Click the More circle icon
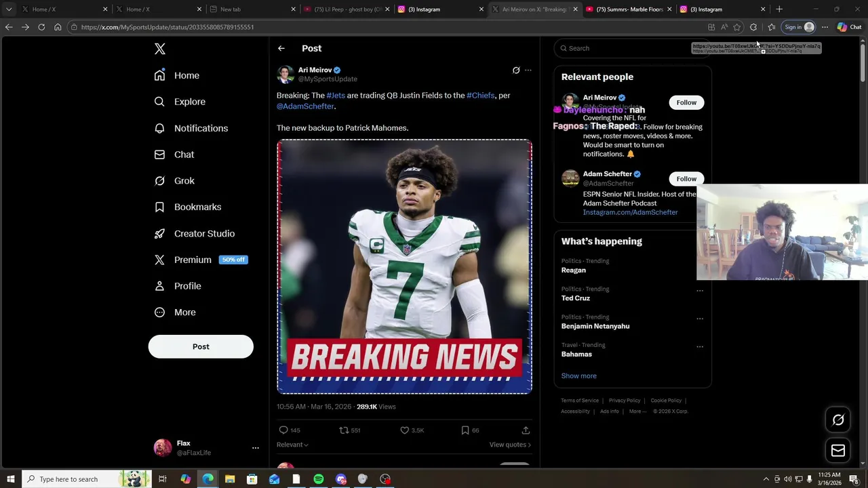 pos(159,312)
